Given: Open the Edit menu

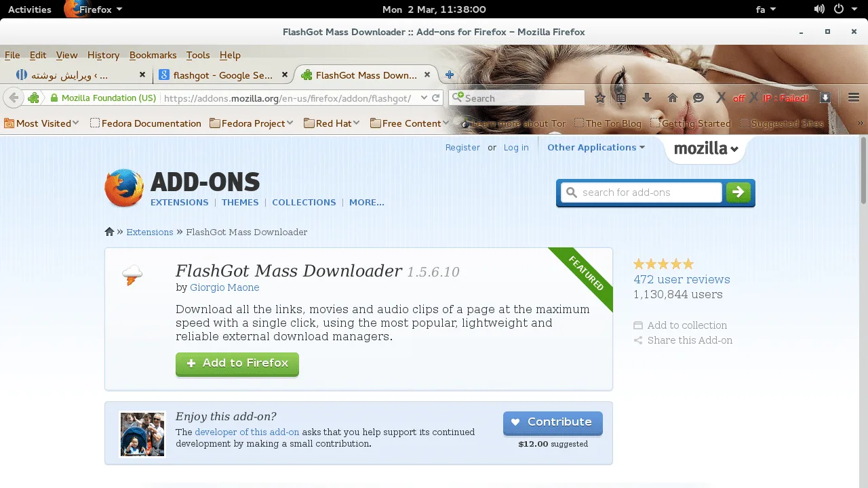Looking at the screenshot, I should (x=38, y=55).
